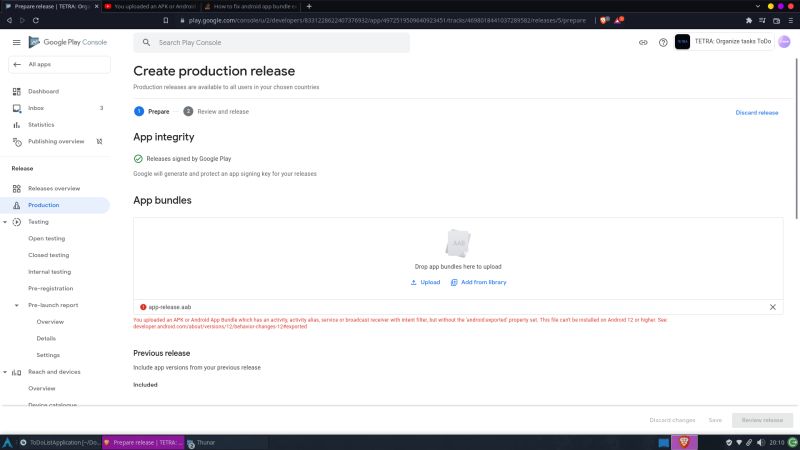Open Pre-launch report Settings

coord(48,355)
